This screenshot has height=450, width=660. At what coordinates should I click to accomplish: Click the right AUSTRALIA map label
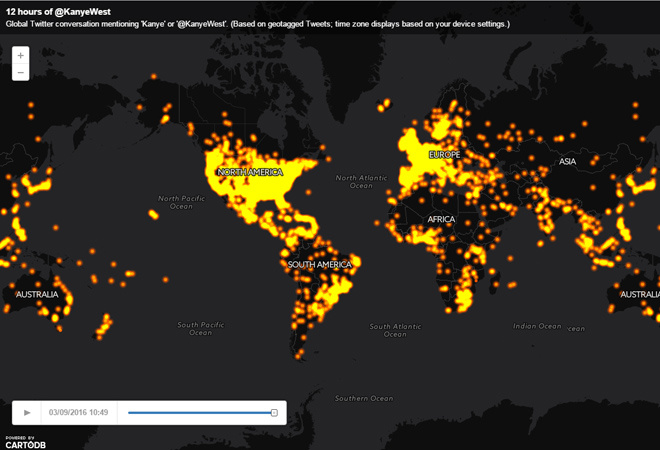tap(640, 294)
